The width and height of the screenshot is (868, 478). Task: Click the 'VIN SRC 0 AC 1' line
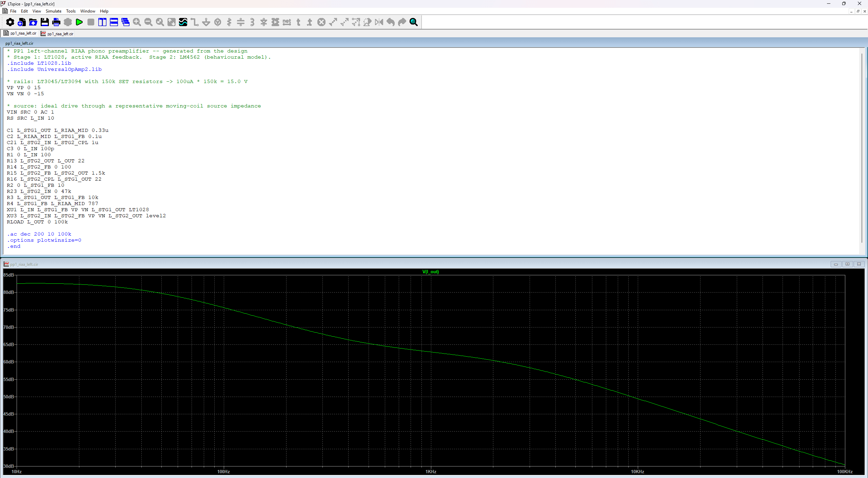(x=31, y=112)
